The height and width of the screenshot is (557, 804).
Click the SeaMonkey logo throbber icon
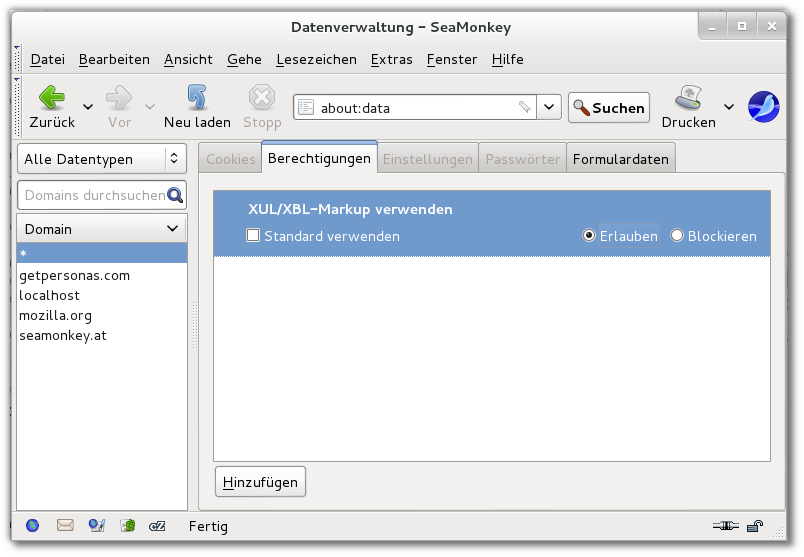(764, 106)
